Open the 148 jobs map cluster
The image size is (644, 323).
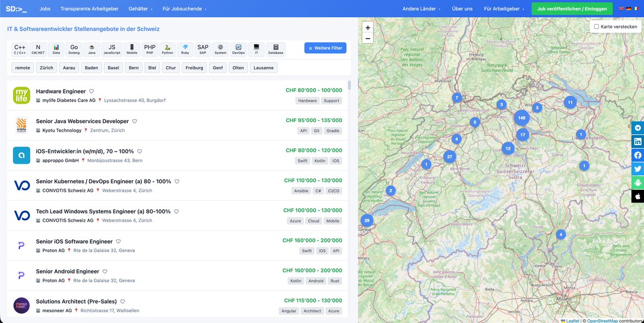[x=522, y=118]
